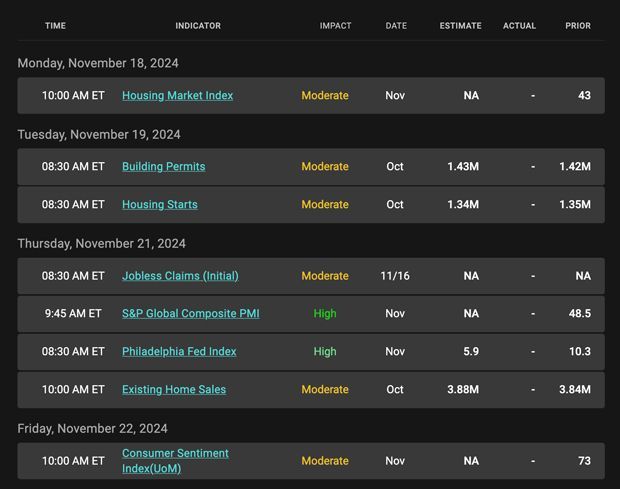Open the Building Permits indicator link
Viewport: 620px width, 489px height.
pos(164,166)
